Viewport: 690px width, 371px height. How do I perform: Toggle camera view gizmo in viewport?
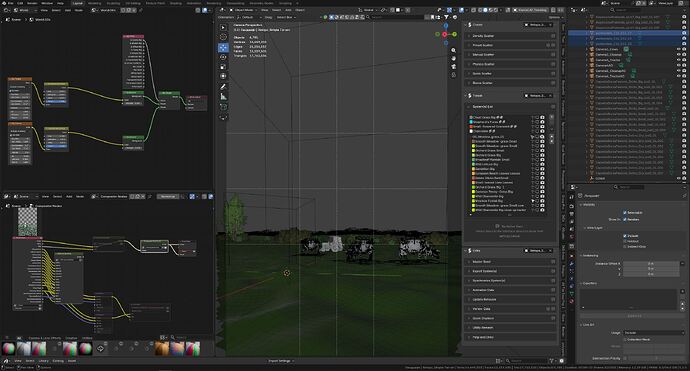tap(454, 66)
